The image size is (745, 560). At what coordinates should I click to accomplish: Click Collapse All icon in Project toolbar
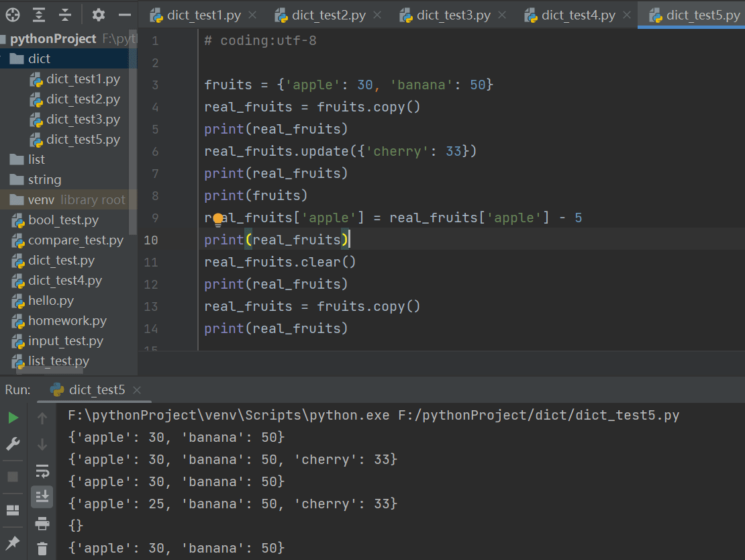(x=65, y=14)
